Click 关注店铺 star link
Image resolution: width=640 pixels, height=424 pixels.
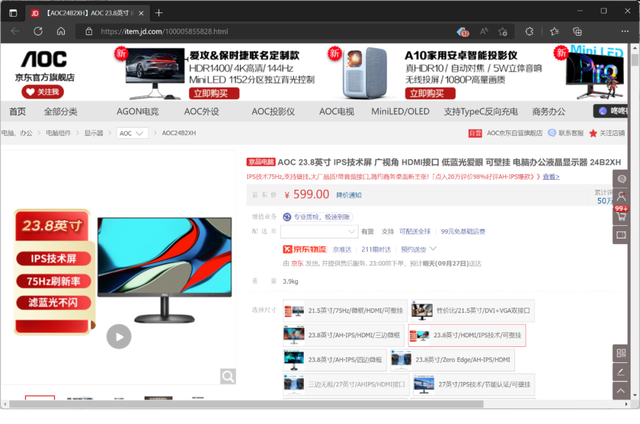click(x=607, y=133)
